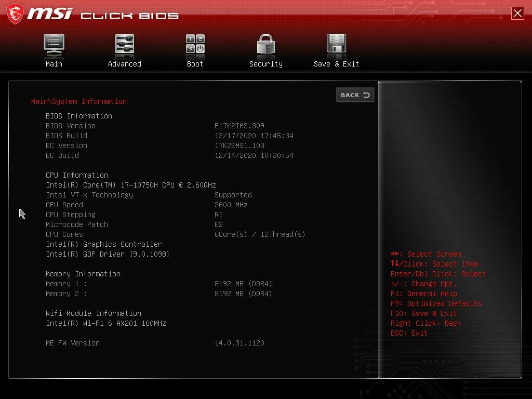Click the CPU Information heading
The image size is (532, 399).
click(77, 175)
